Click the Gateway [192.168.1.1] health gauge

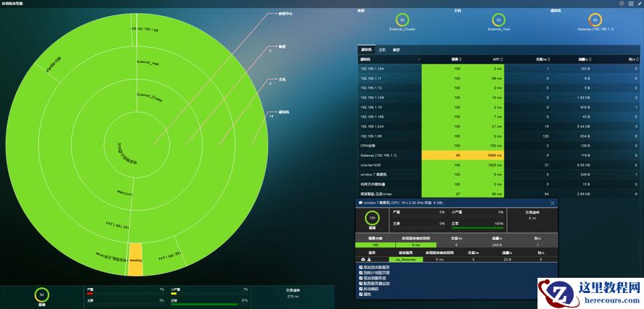pyautogui.click(x=595, y=20)
